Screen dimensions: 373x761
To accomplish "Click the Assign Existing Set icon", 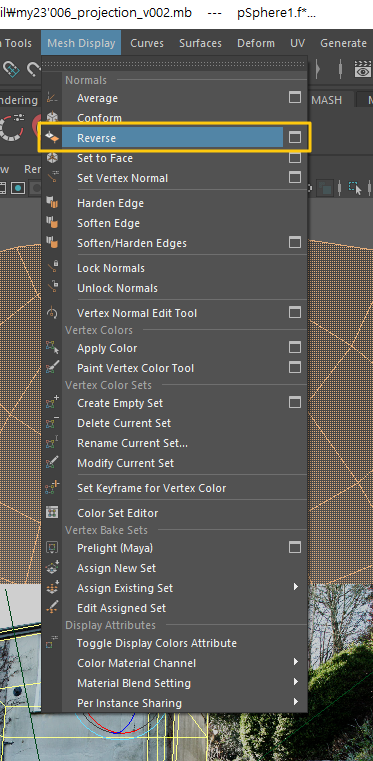I will (x=52, y=588).
